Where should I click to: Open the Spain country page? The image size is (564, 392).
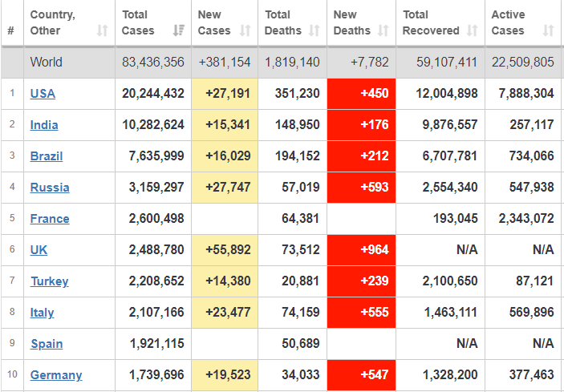(47, 344)
